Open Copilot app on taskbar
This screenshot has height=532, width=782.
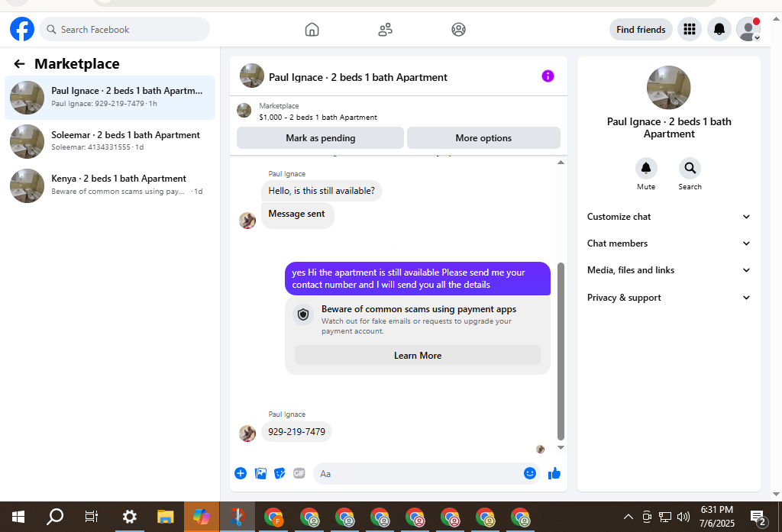point(202,517)
